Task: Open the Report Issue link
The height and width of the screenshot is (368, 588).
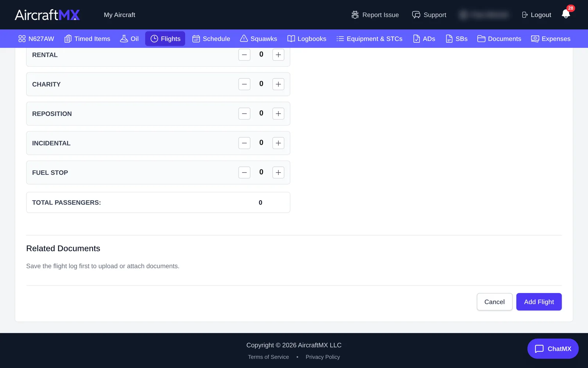Action: click(375, 15)
